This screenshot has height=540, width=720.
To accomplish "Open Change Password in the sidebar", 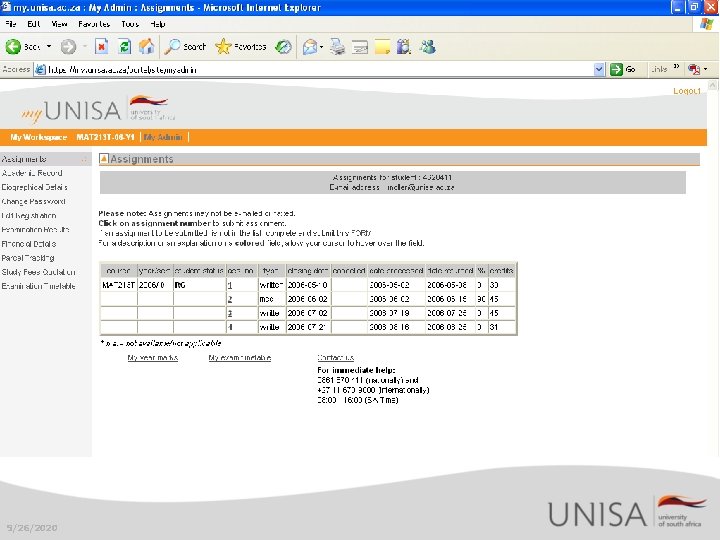I will (33, 202).
